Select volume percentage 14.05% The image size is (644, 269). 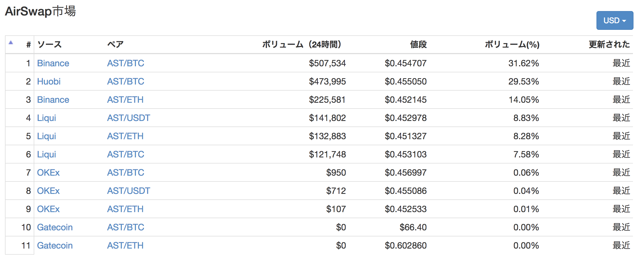click(524, 100)
